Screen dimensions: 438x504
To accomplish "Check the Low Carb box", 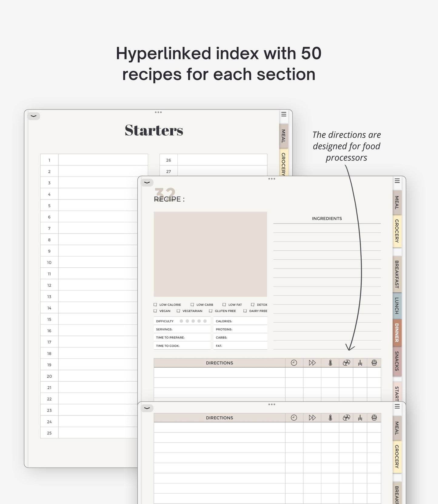I will click(x=192, y=304).
